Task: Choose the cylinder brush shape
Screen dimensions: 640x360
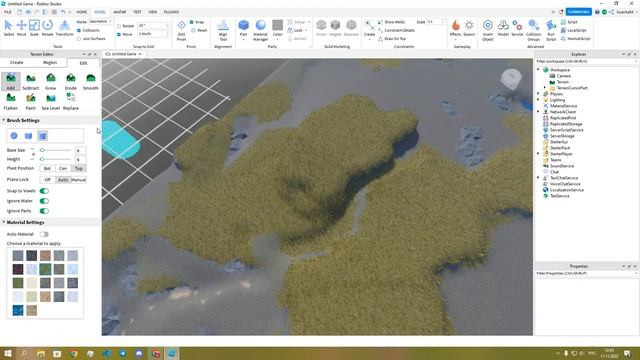Action: pyautogui.click(x=42, y=136)
